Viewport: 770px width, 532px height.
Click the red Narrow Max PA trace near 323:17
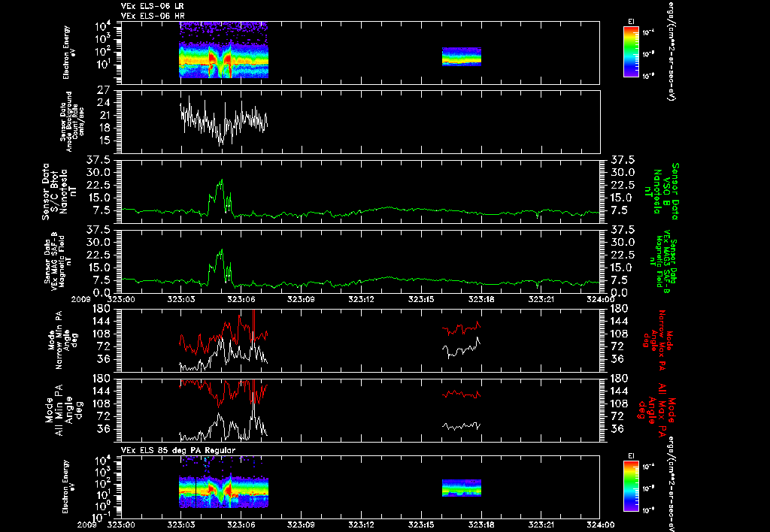click(462, 328)
